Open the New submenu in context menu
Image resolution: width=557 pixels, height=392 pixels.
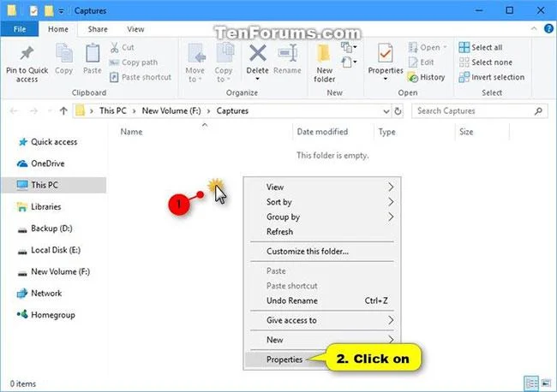(322, 340)
